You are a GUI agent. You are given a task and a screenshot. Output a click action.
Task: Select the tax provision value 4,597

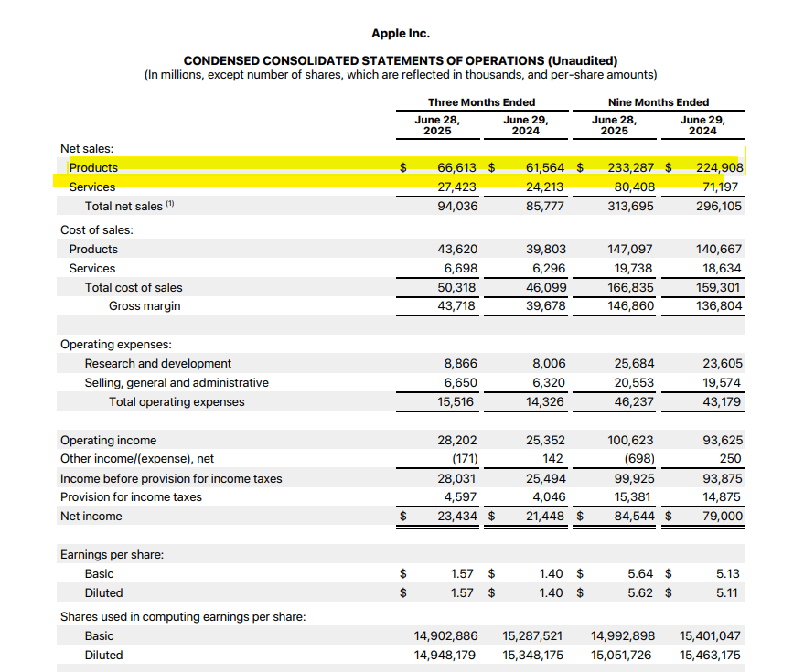(460, 497)
